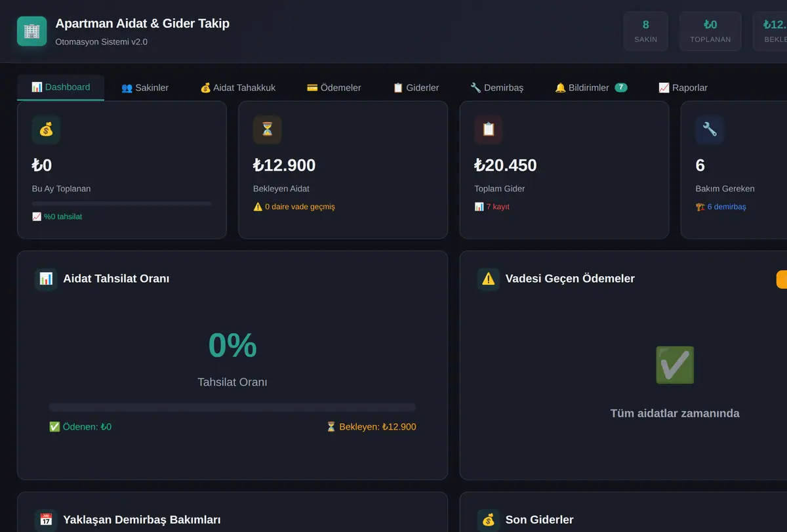The image size is (787, 532).
Task: Click '0 daire vade geçmiş' warning text
Action: 294,207
